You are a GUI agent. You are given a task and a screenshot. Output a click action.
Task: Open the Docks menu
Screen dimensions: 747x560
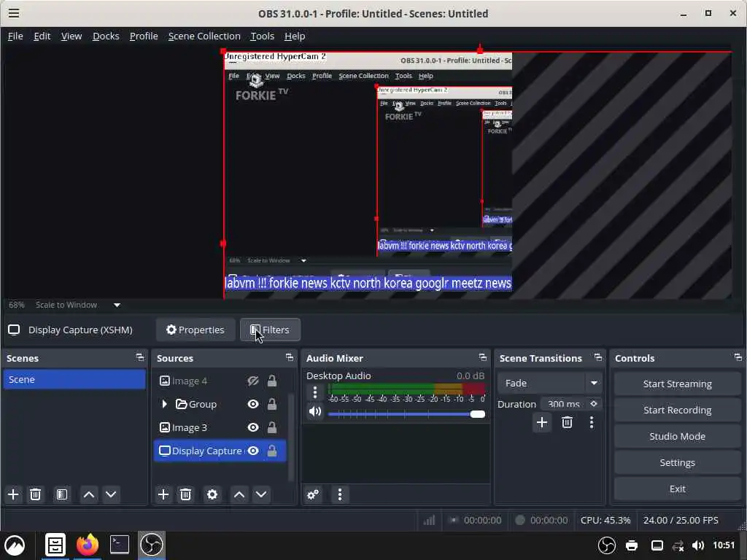(106, 36)
